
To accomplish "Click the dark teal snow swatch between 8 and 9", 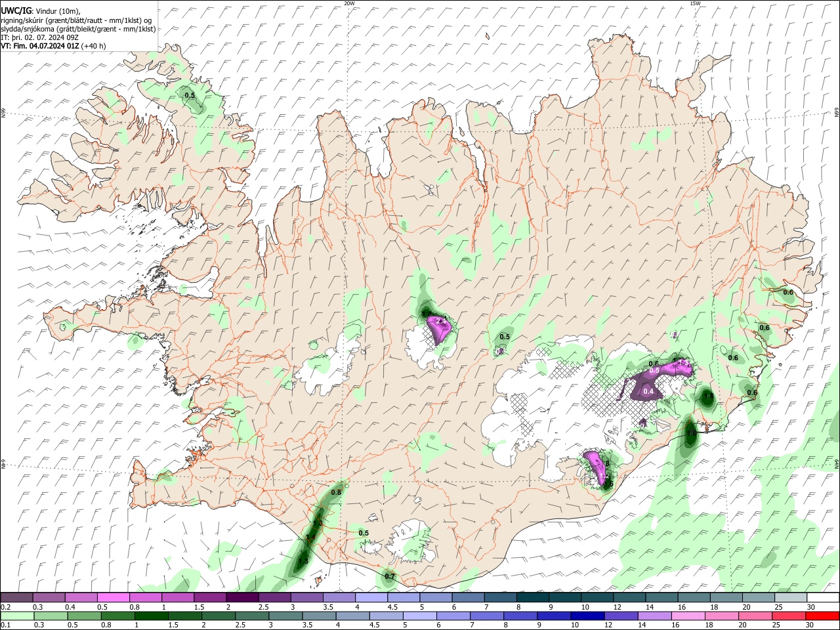I will tap(532, 598).
